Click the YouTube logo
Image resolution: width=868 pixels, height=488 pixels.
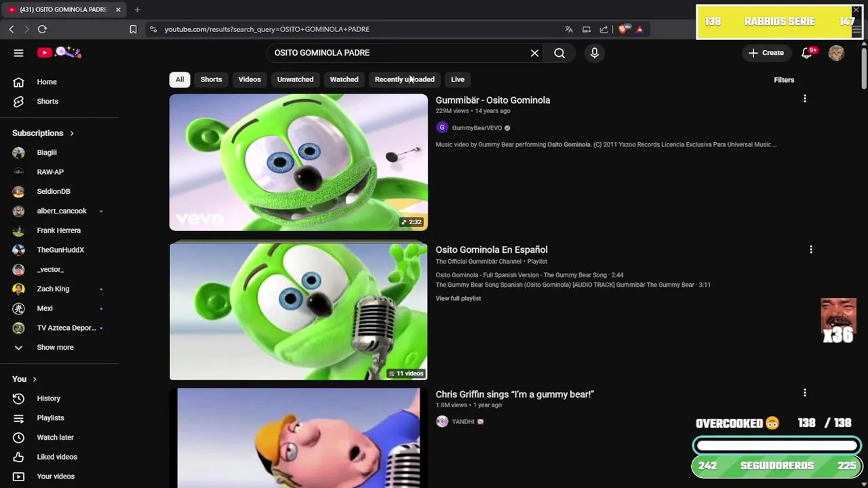60,52
